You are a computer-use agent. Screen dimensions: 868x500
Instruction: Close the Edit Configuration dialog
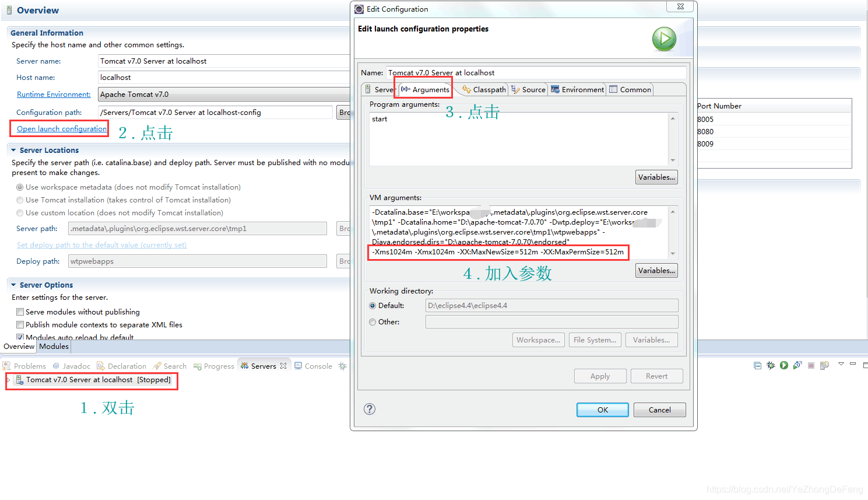tap(680, 6)
